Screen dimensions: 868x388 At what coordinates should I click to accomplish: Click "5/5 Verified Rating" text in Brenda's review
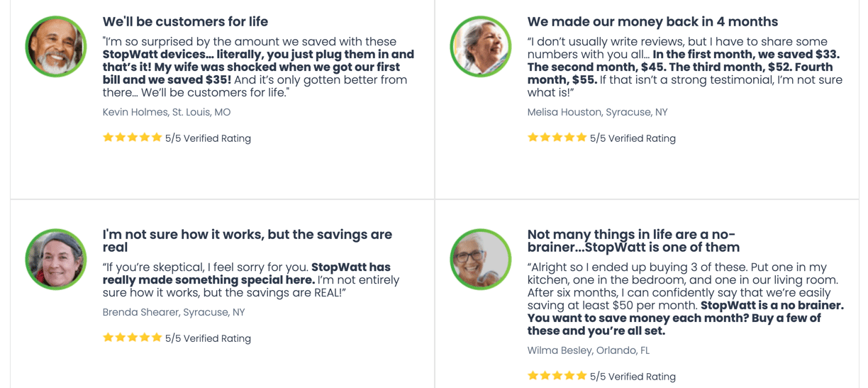tap(208, 338)
